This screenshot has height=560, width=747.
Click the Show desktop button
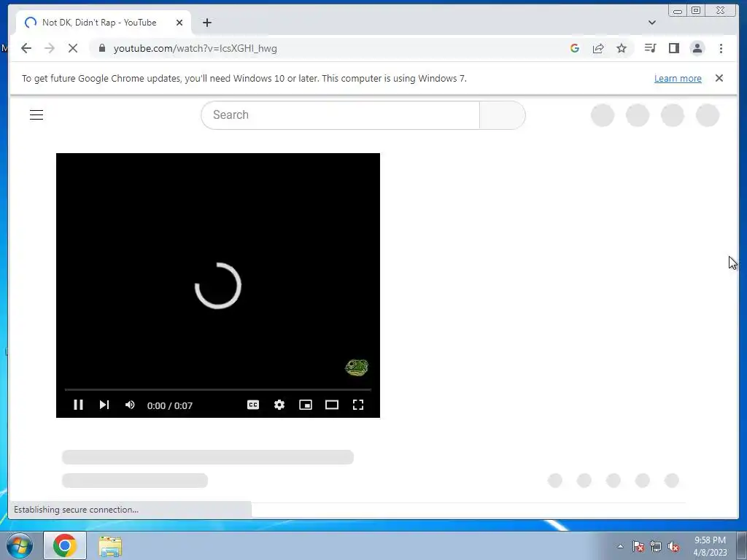(x=742, y=545)
